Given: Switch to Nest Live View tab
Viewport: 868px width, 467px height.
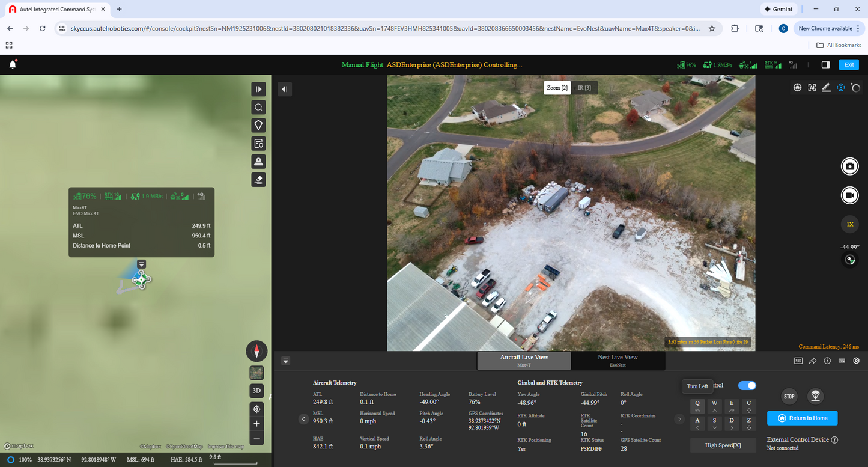Looking at the screenshot, I should [618, 360].
